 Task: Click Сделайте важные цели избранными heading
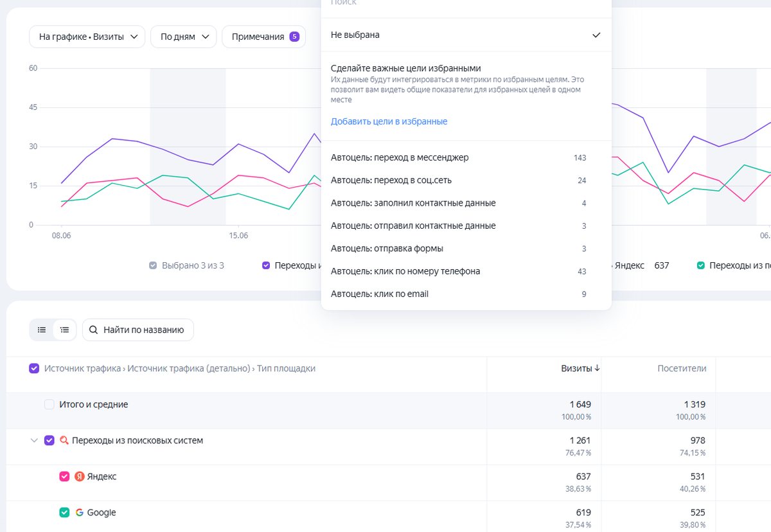406,68
